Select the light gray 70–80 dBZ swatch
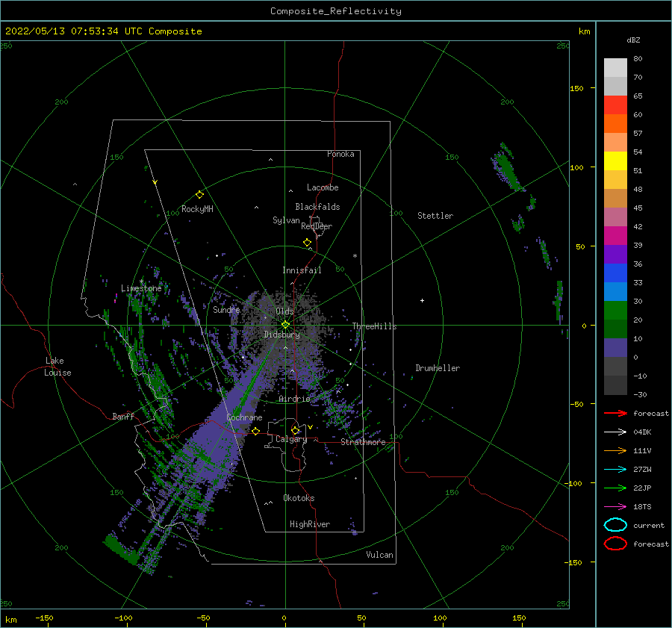672x628 pixels. (x=615, y=68)
